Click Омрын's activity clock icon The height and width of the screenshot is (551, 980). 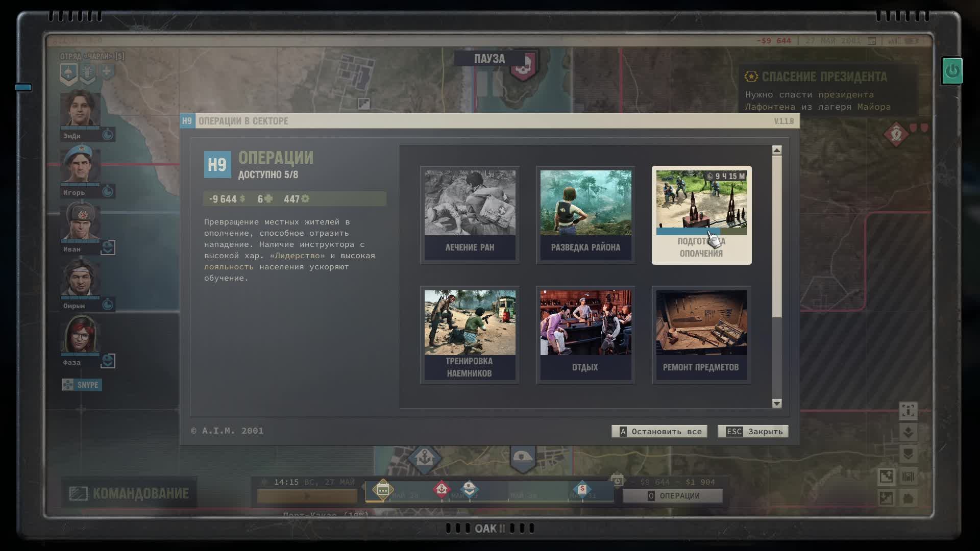tap(108, 305)
